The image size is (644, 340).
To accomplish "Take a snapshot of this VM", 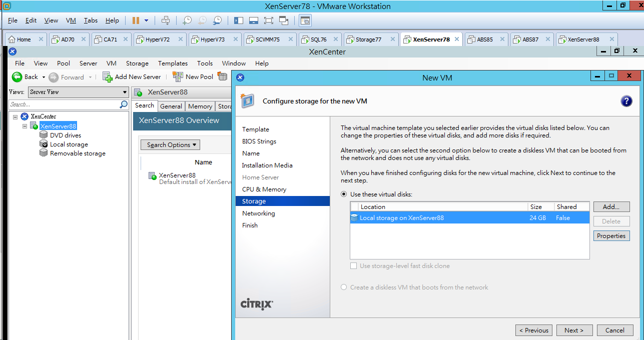I will (187, 20).
